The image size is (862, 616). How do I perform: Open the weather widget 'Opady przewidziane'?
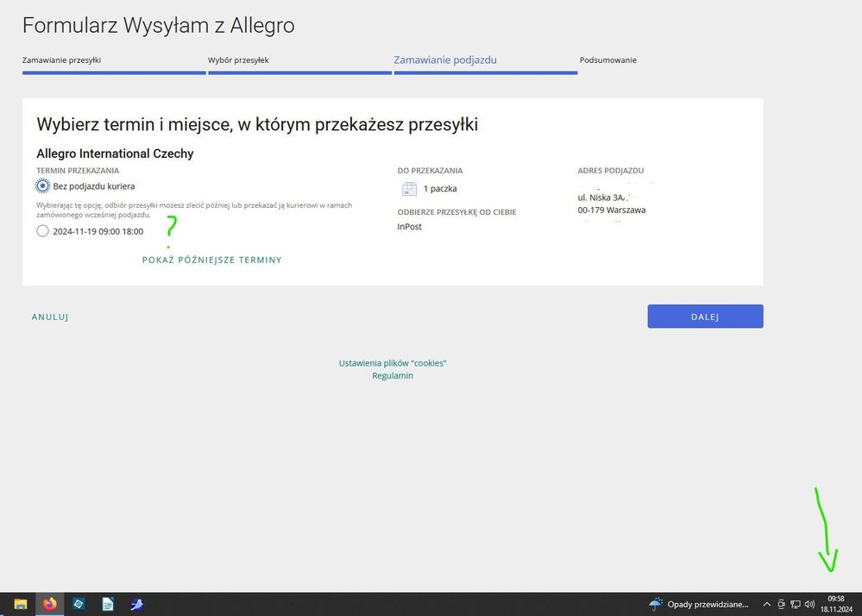699,605
